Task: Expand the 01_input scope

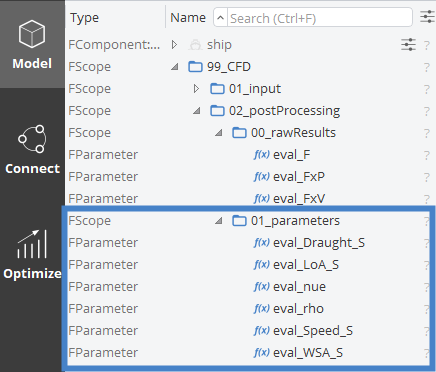Action: pyautogui.click(x=196, y=89)
